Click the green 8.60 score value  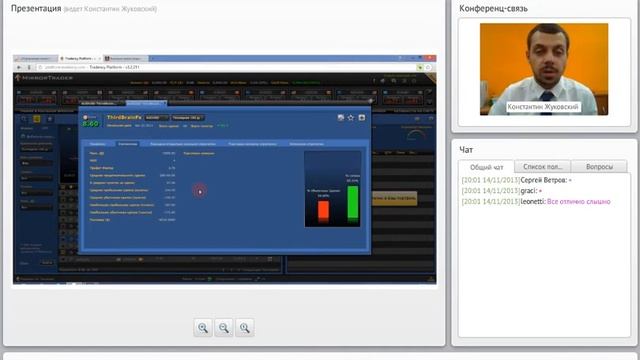tap(90, 123)
